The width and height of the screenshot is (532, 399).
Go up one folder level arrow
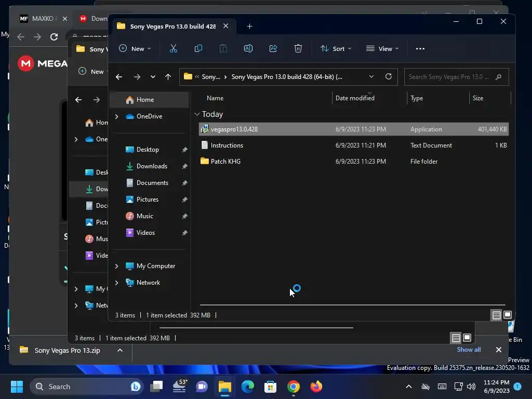pyautogui.click(x=168, y=77)
